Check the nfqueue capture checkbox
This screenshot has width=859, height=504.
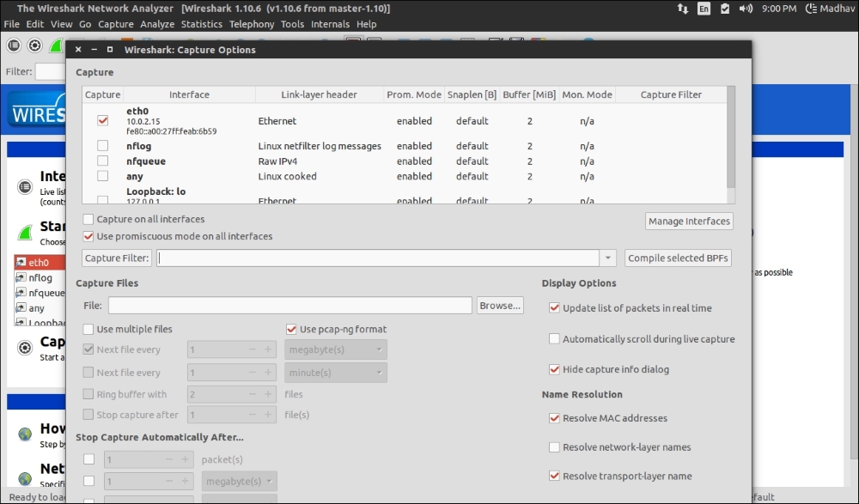[102, 161]
